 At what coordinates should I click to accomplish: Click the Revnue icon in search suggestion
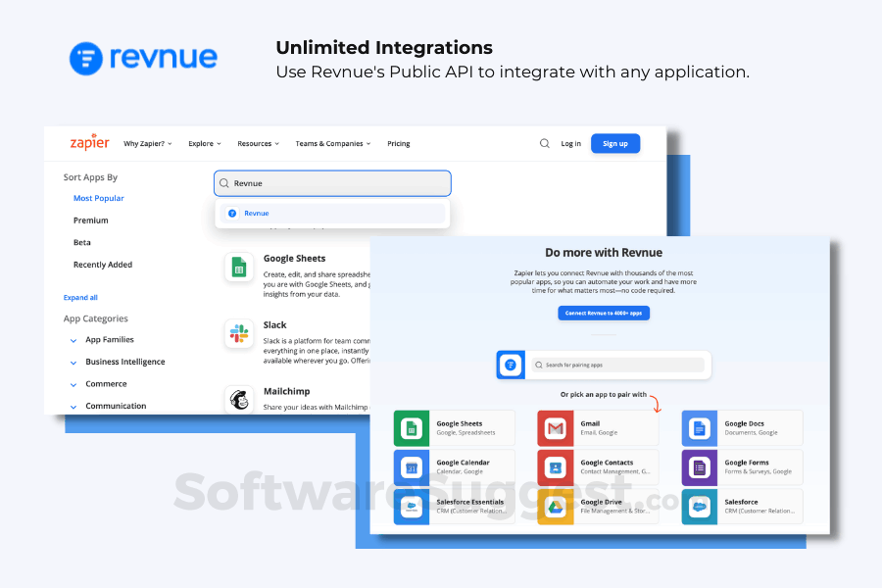232,214
